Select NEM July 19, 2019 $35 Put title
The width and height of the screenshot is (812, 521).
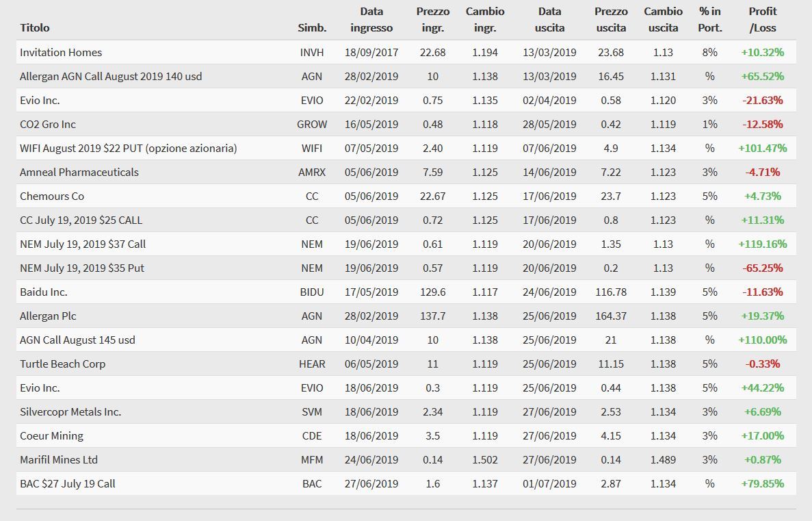point(82,268)
